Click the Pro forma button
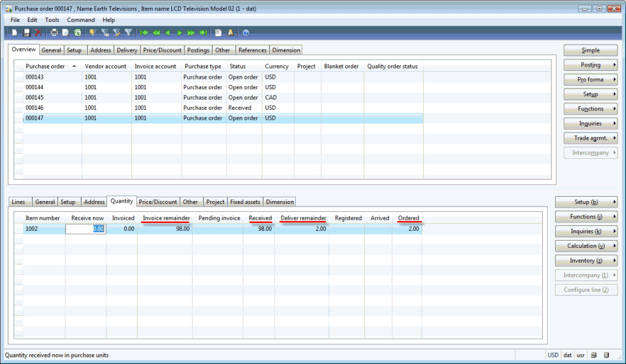Image resolution: width=626 pixels, height=364 pixels. (590, 79)
